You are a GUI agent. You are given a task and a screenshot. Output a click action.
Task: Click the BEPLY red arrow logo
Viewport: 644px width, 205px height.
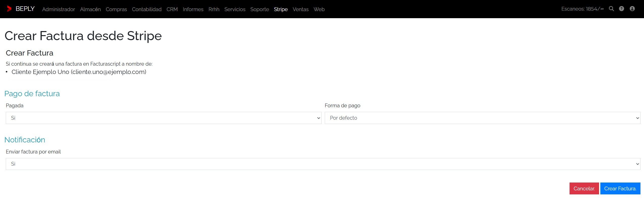9,9
